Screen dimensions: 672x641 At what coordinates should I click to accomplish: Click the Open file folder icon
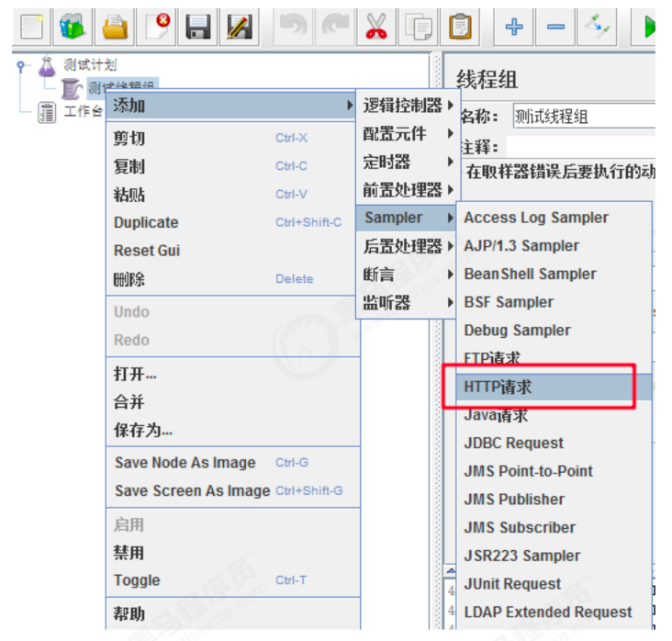(x=115, y=27)
